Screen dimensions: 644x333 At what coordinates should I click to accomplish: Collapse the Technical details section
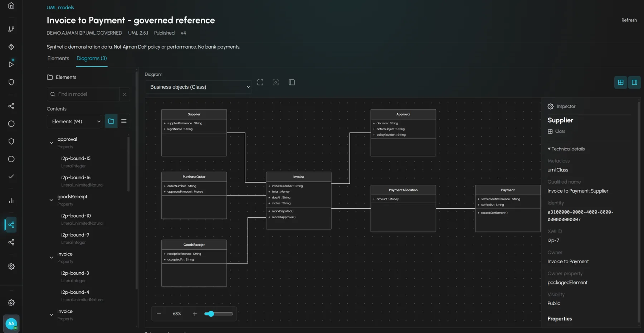pyautogui.click(x=566, y=149)
